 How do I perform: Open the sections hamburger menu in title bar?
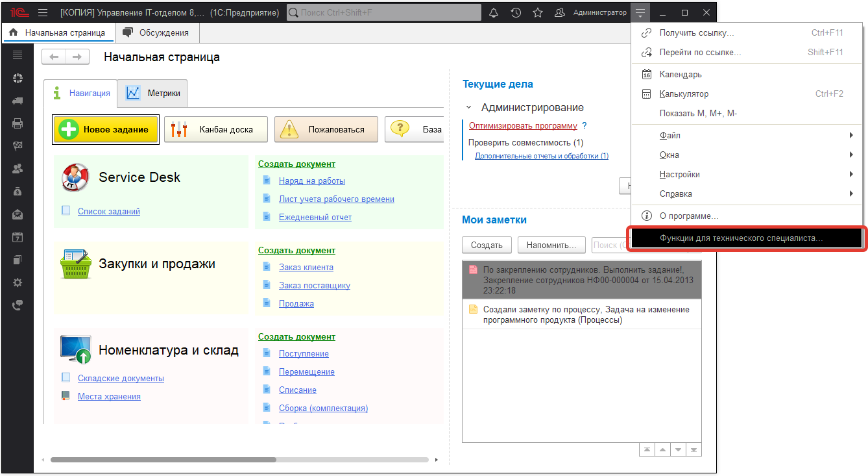(x=43, y=12)
